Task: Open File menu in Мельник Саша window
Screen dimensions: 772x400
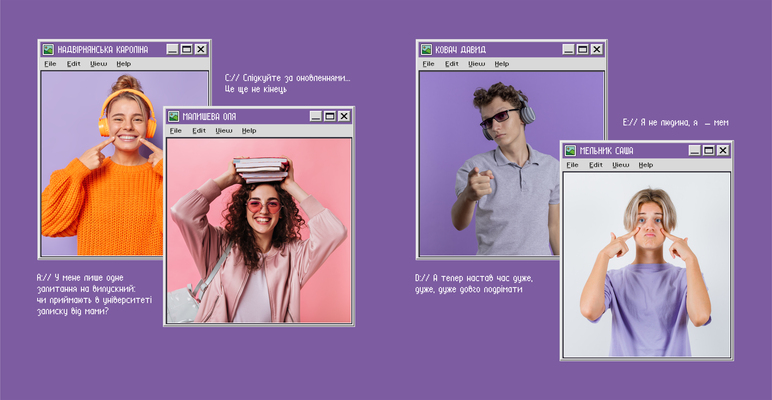Action: pyautogui.click(x=572, y=165)
